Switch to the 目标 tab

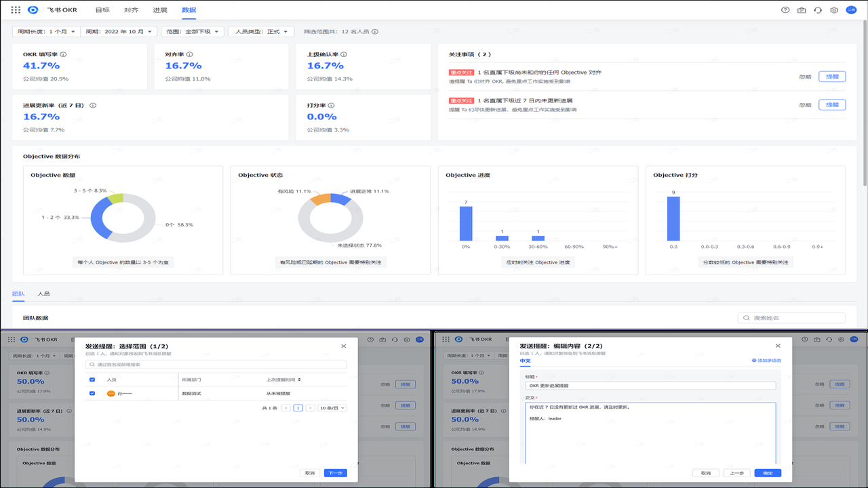point(102,10)
